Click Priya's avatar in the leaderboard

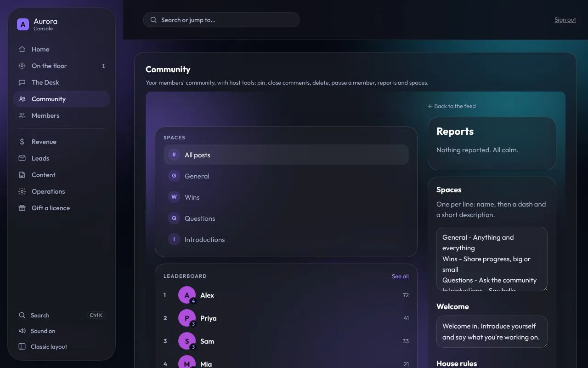(x=187, y=318)
